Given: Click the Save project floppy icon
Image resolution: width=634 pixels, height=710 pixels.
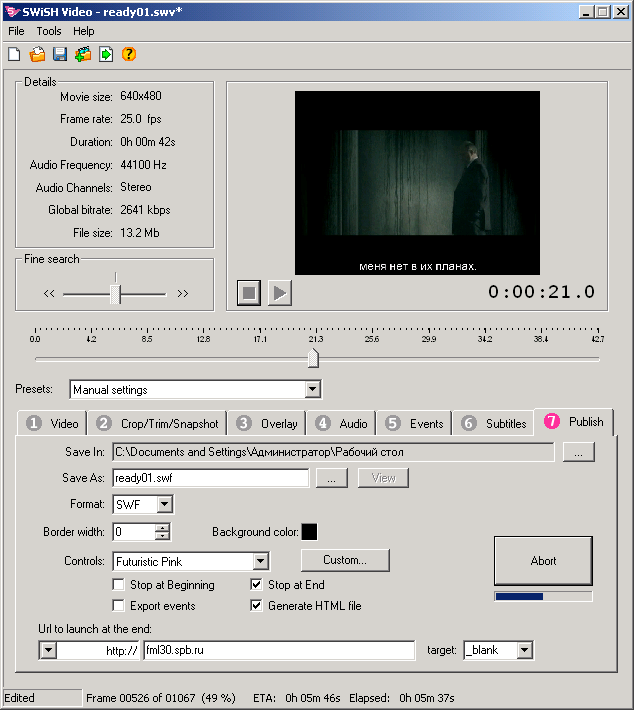Looking at the screenshot, I should [x=60, y=54].
